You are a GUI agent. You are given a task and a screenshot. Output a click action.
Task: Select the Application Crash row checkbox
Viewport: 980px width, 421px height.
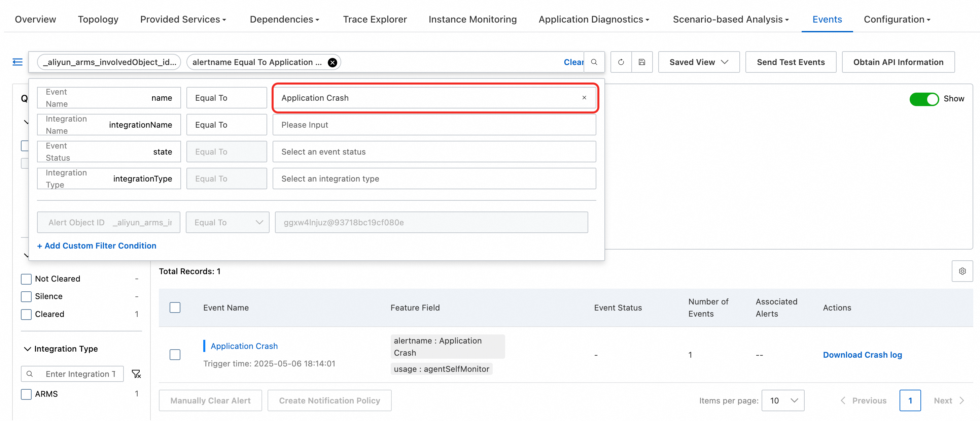pos(175,355)
